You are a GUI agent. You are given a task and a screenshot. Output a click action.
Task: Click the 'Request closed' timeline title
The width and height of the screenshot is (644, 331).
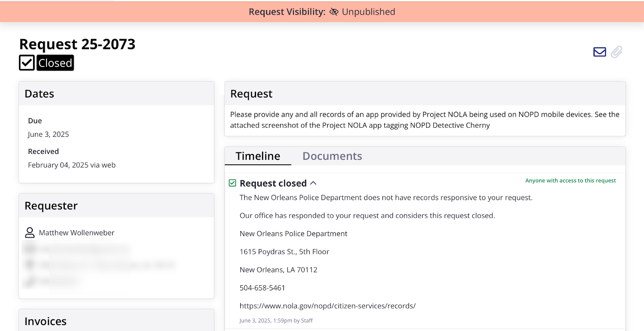tap(273, 183)
